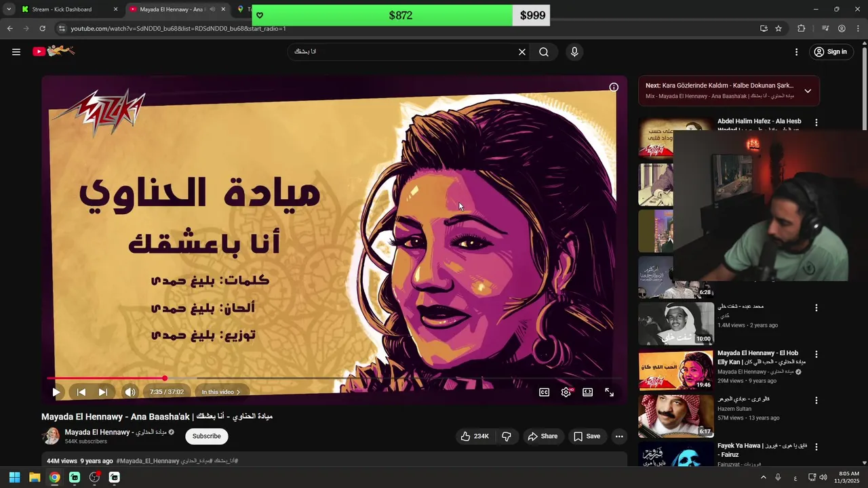Screen dimensions: 868x488
Task: Open more actions under the video
Action: [x=619, y=436]
